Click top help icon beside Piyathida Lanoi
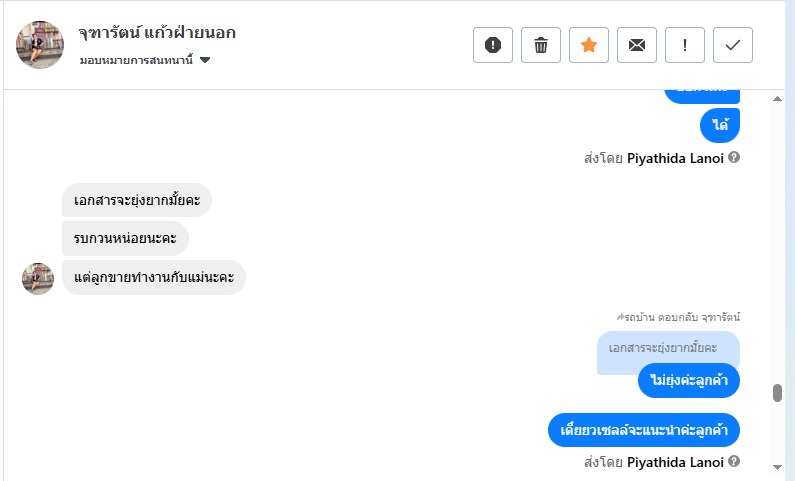This screenshot has width=795, height=481. pos(734,157)
